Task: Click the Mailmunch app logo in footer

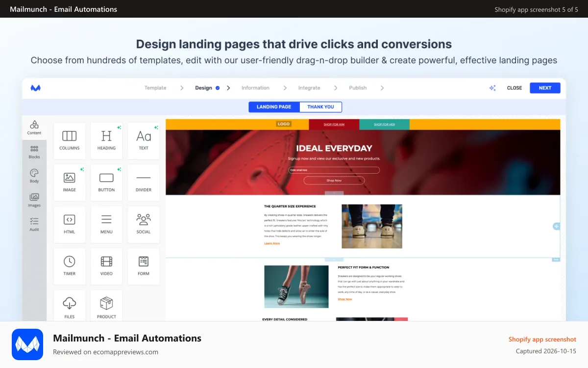Action: [x=27, y=344]
